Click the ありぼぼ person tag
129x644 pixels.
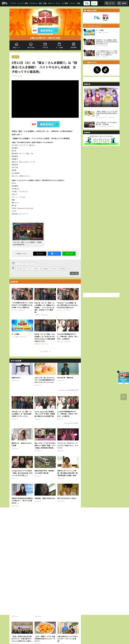coord(20,269)
